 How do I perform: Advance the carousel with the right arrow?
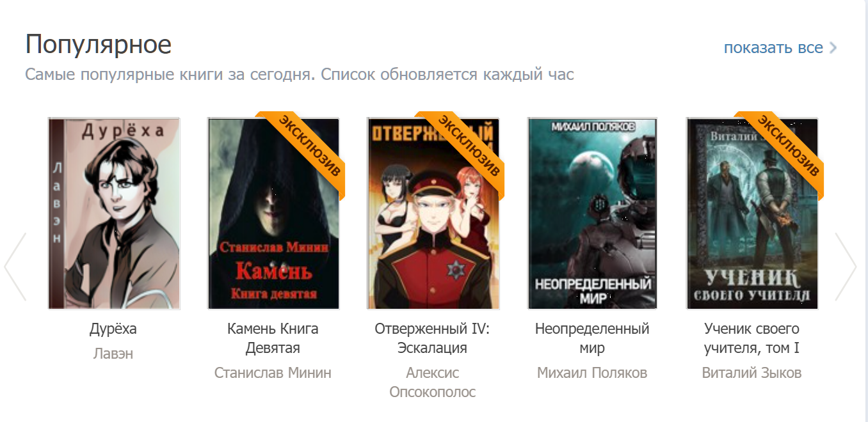click(x=846, y=267)
